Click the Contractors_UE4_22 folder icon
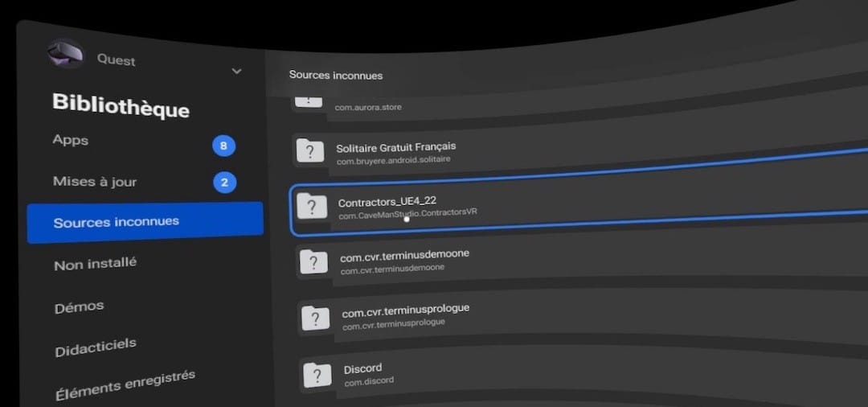 click(x=312, y=206)
